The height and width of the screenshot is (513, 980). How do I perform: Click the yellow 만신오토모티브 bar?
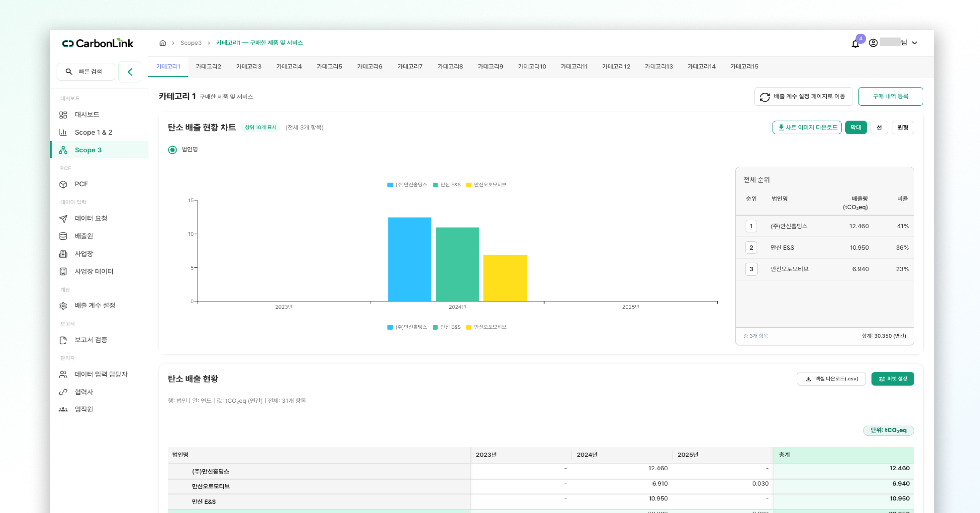505,278
